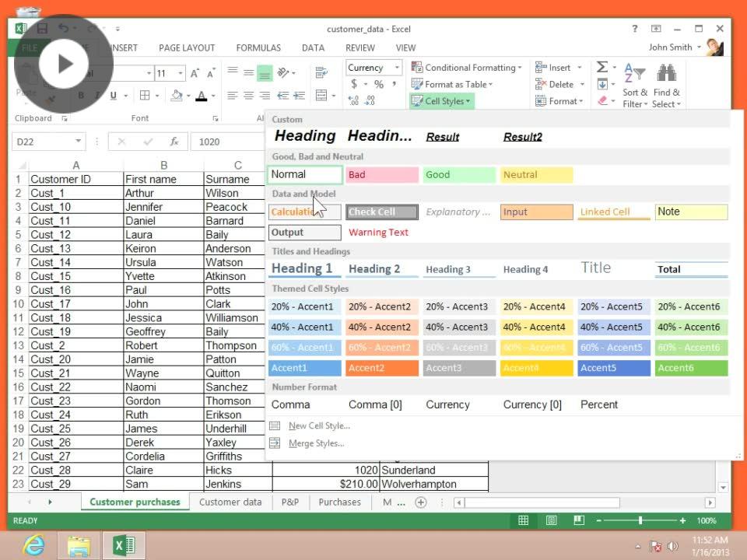Switch to the FORMULAS ribbon tab

[x=258, y=47]
